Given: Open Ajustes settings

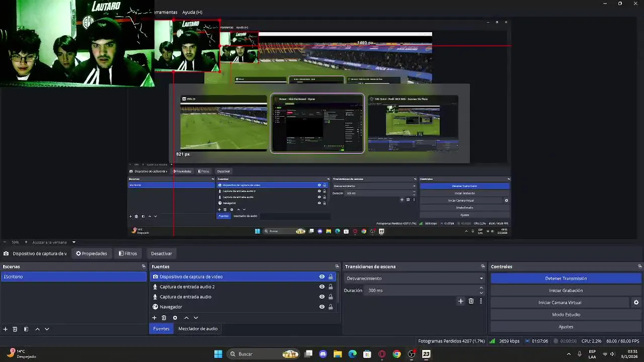Looking at the screenshot, I should 566,326.
